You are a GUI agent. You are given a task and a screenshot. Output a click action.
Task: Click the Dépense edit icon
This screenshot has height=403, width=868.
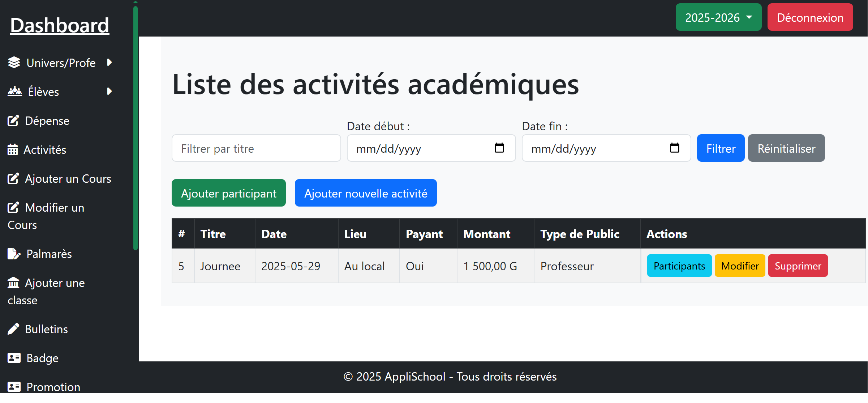pos(13,120)
